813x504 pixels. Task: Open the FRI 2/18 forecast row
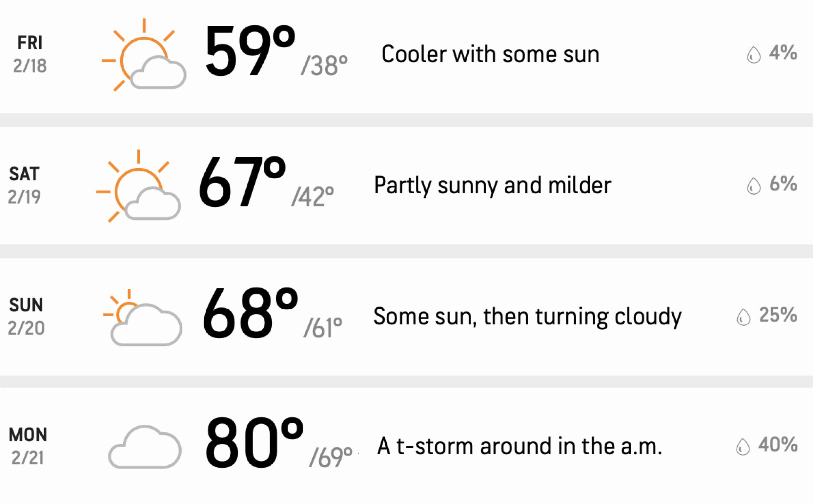[406, 56]
